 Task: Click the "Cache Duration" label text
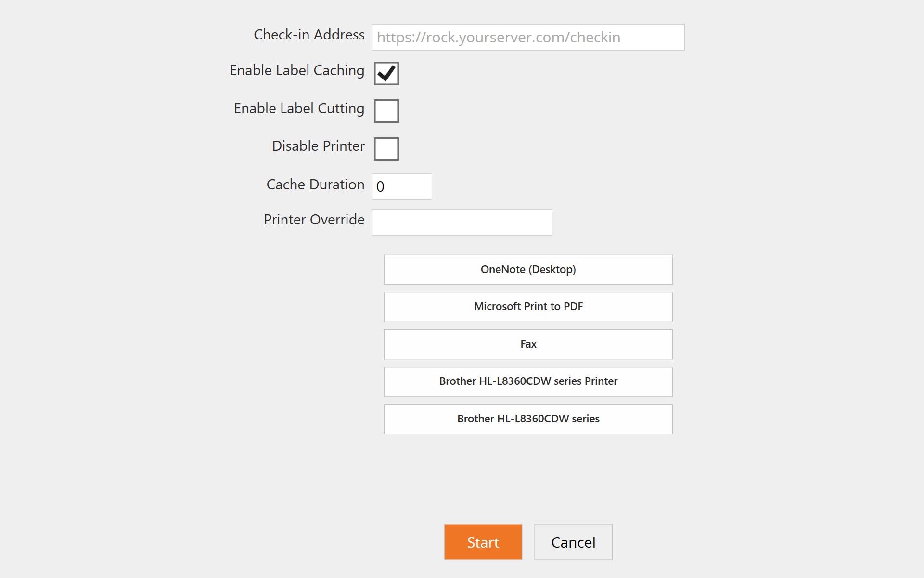pos(315,184)
